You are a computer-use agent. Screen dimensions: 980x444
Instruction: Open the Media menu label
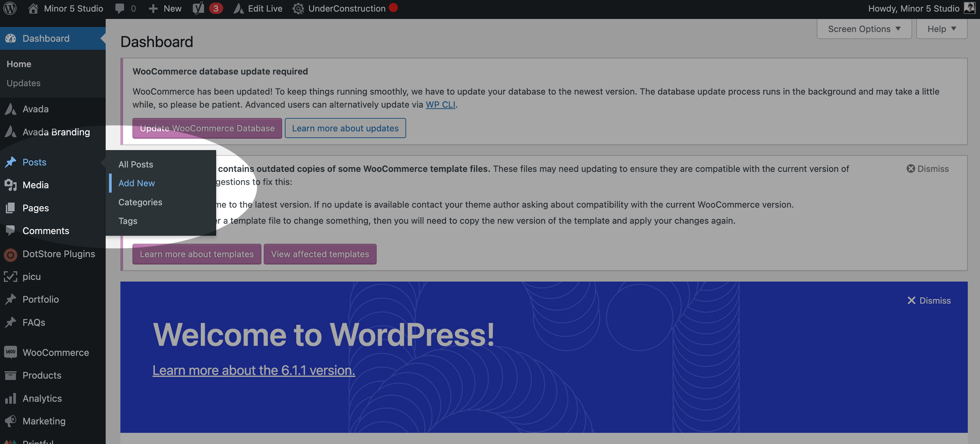[35, 185]
